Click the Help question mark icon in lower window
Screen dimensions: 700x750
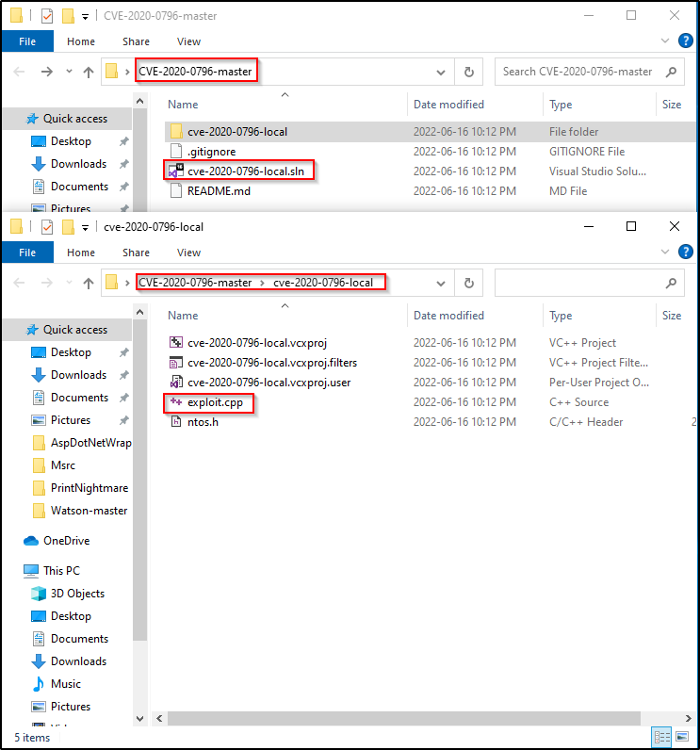click(x=685, y=253)
